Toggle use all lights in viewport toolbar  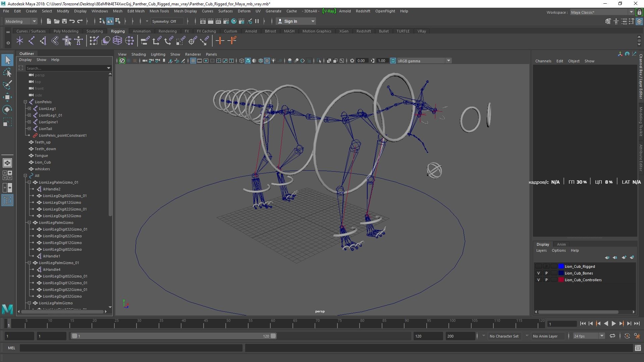click(274, 61)
